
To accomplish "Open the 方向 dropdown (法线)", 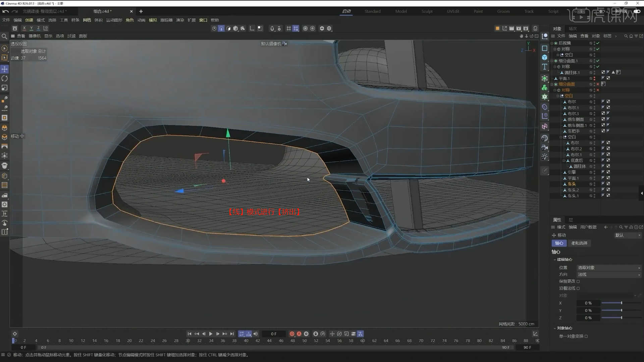I will (x=609, y=275).
